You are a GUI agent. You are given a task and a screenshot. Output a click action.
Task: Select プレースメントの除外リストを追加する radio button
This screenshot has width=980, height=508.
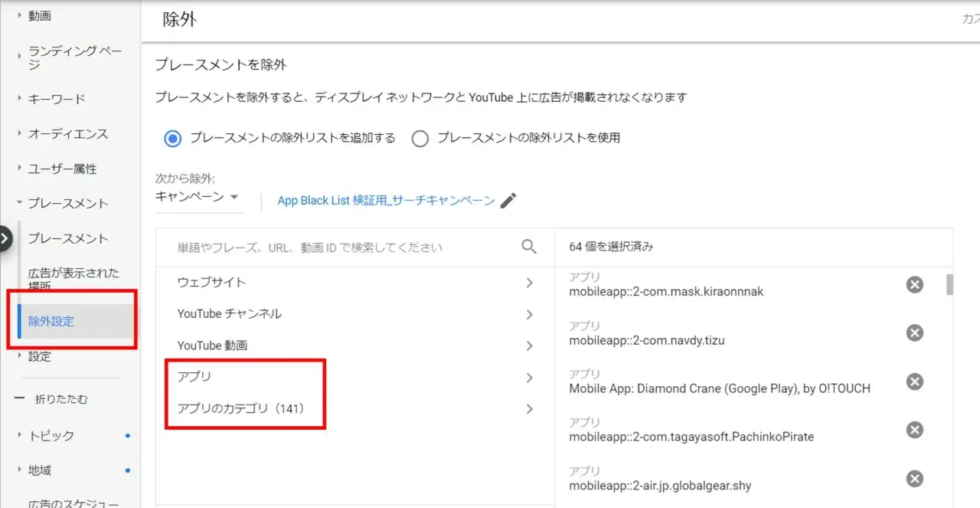click(173, 139)
